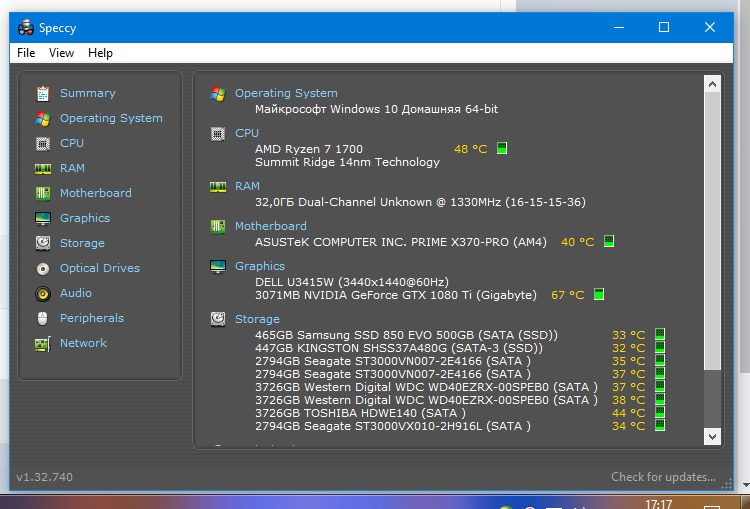Click the RAM section icon in main panel
Image resolution: width=750 pixels, height=509 pixels.
tap(218, 187)
